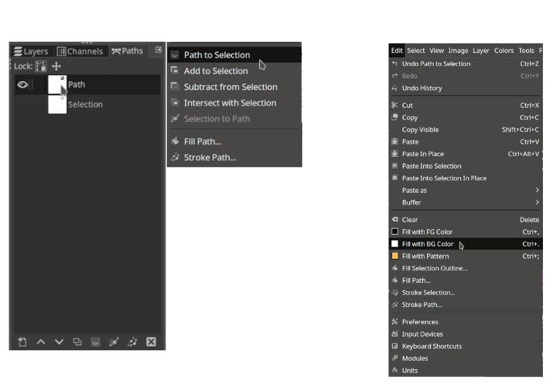The width and height of the screenshot is (556, 392).
Task: Click the Stroke Path icon in the context menu
Action: [x=175, y=157]
